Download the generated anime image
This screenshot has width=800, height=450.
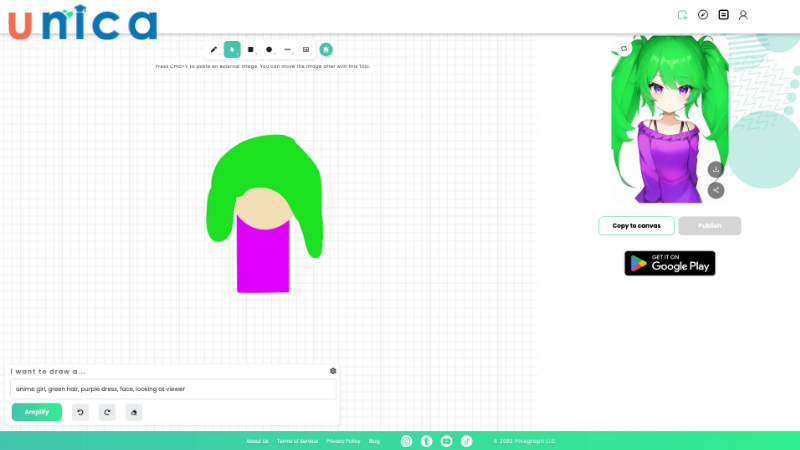(x=716, y=169)
